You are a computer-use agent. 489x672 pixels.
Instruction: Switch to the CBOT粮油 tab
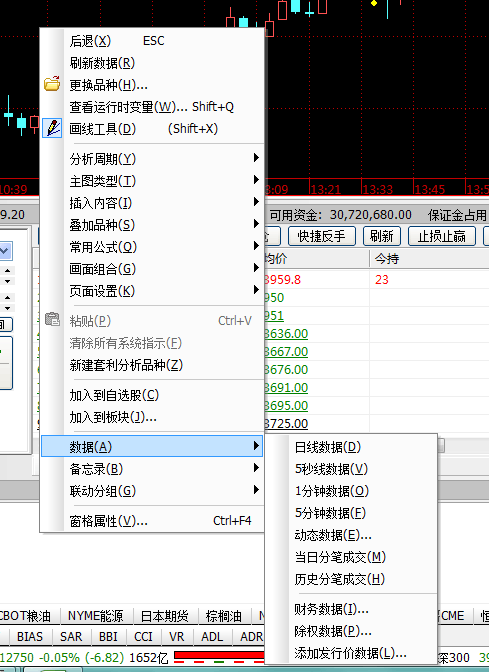tap(26, 616)
